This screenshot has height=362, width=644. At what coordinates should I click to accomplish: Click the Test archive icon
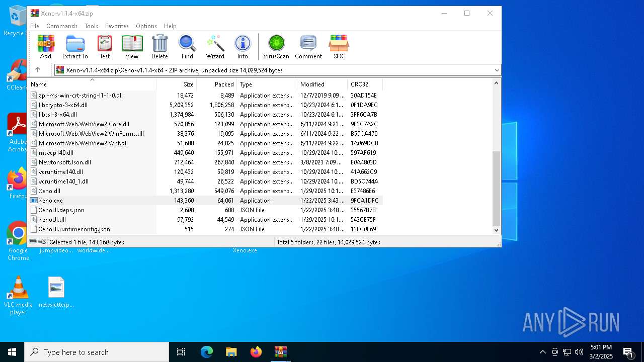(x=105, y=47)
